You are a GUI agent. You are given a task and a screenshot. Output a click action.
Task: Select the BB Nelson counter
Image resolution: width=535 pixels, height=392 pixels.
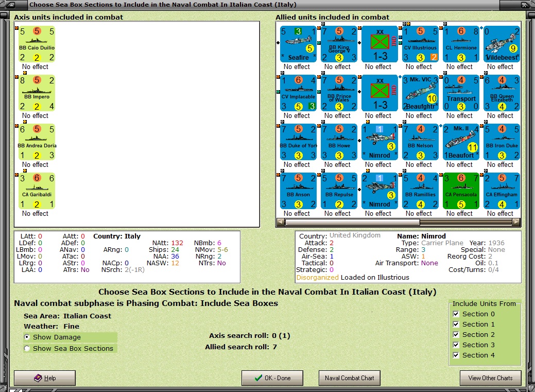pos(420,142)
